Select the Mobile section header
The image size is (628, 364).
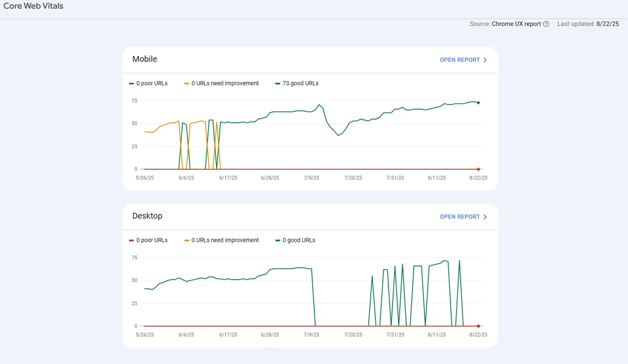(145, 59)
